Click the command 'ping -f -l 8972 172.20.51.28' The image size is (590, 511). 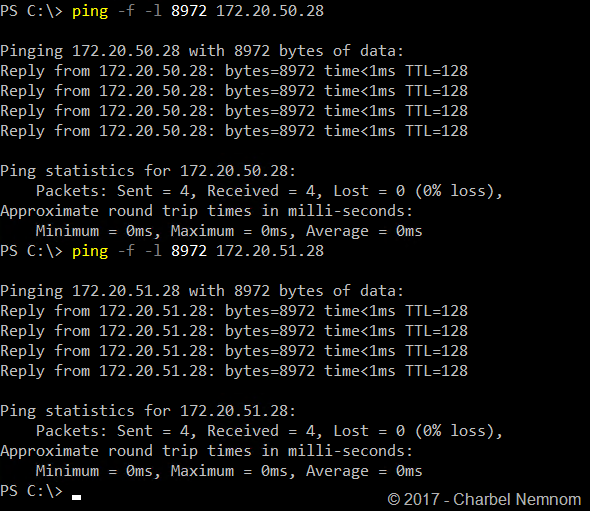point(198,251)
